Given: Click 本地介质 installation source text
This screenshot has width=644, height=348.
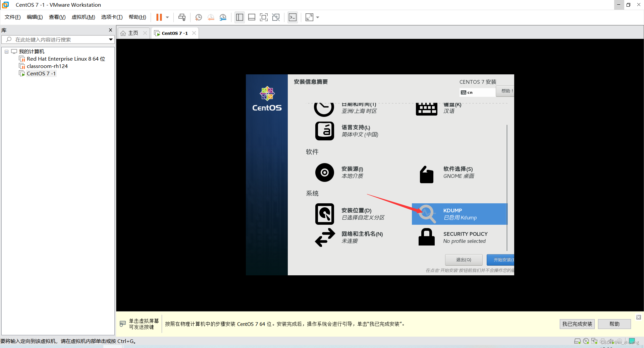Looking at the screenshot, I should point(352,176).
